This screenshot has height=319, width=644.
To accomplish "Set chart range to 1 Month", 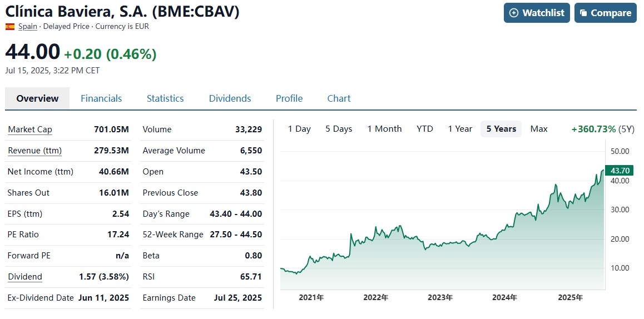I will pos(384,129).
